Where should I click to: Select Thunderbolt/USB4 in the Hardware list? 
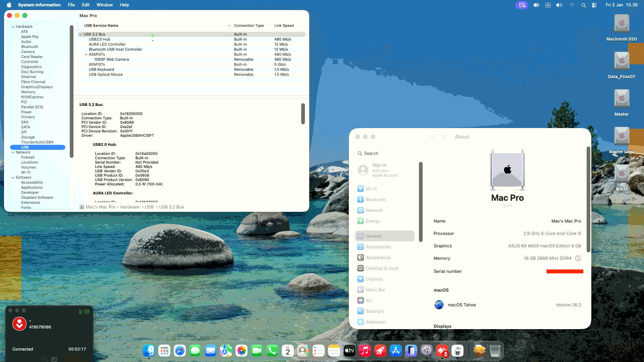37,142
